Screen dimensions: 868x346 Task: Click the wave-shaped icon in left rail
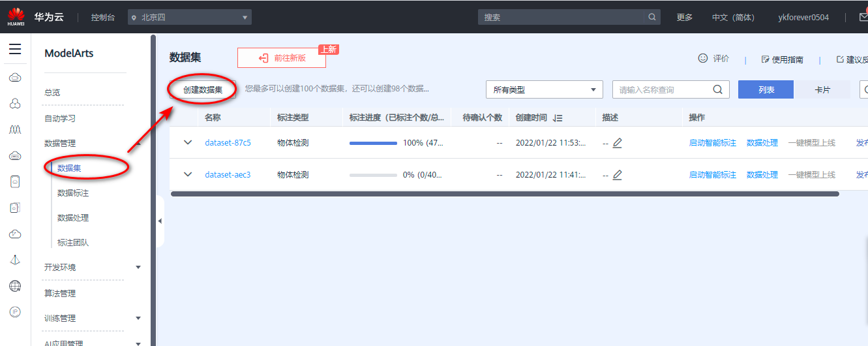[x=15, y=129]
